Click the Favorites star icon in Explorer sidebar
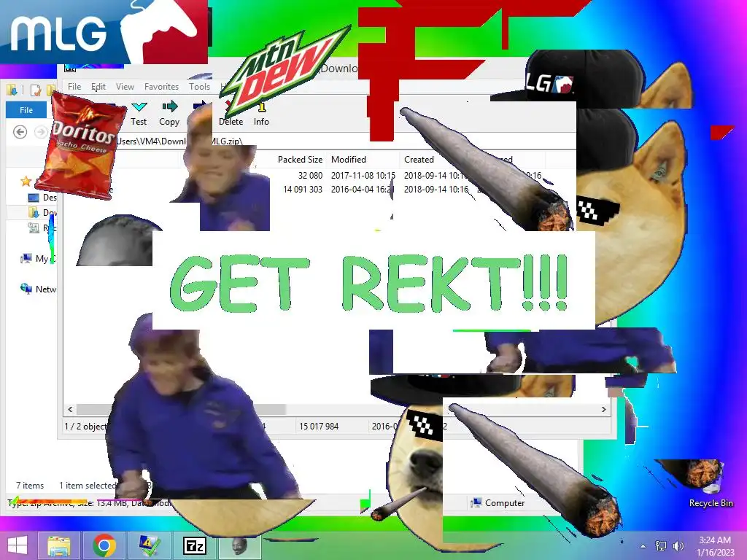 [26, 181]
